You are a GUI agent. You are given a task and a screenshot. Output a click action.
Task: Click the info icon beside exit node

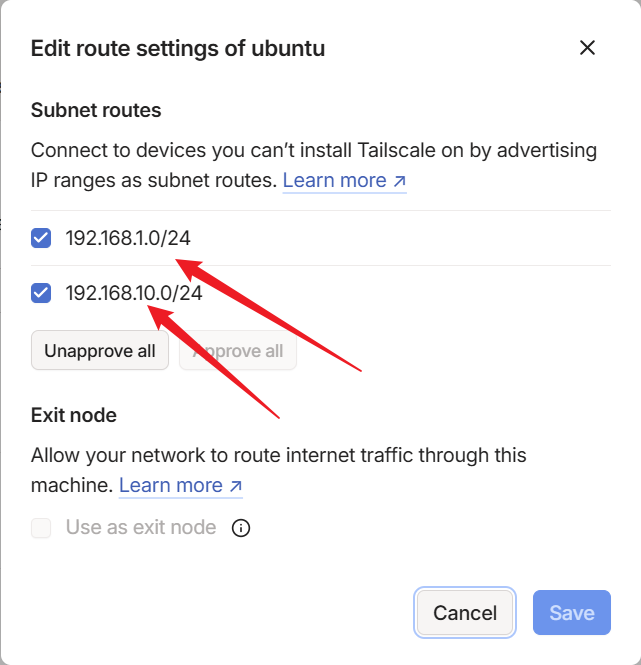(x=241, y=527)
